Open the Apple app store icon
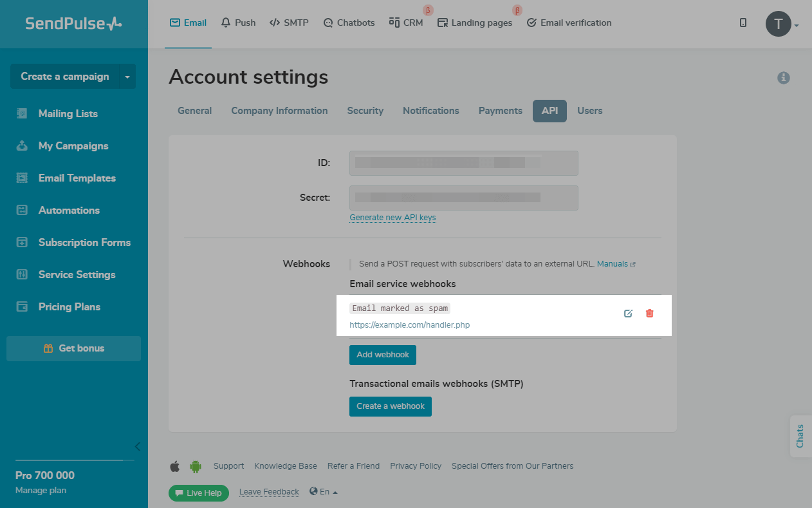Image resolution: width=812 pixels, height=508 pixels. (175, 466)
